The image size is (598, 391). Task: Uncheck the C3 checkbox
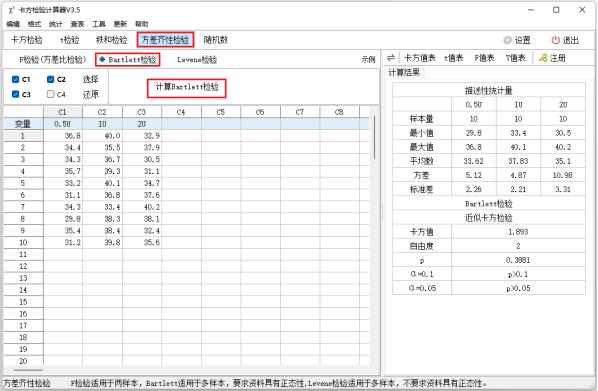click(x=16, y=94)
